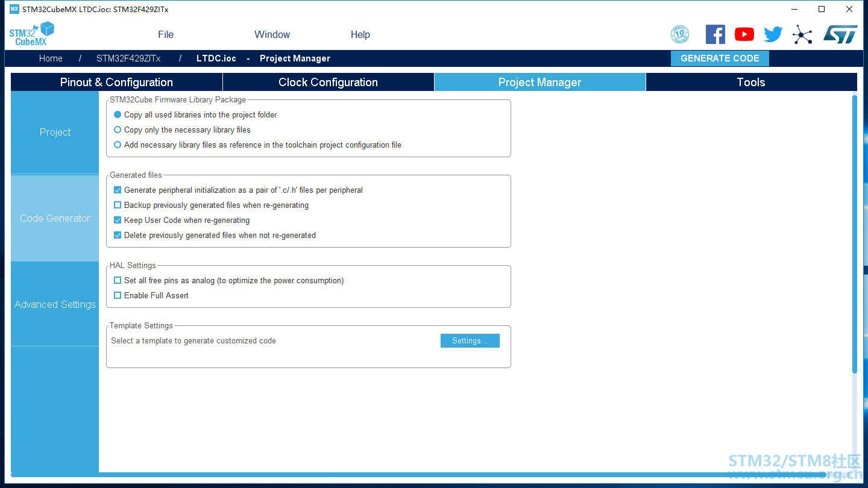
Task: Switch to Pinout & Configuration tab
Action: click(x=116, y=82)
